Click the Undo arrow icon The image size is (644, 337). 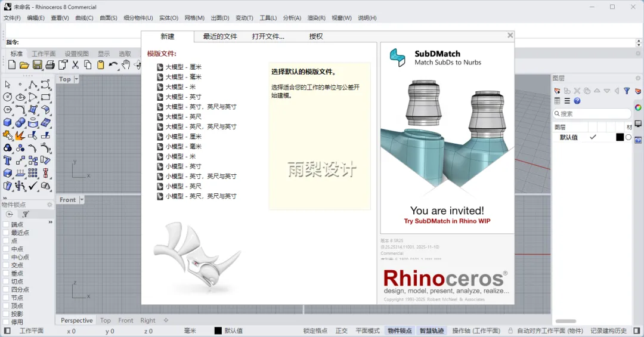113,64
